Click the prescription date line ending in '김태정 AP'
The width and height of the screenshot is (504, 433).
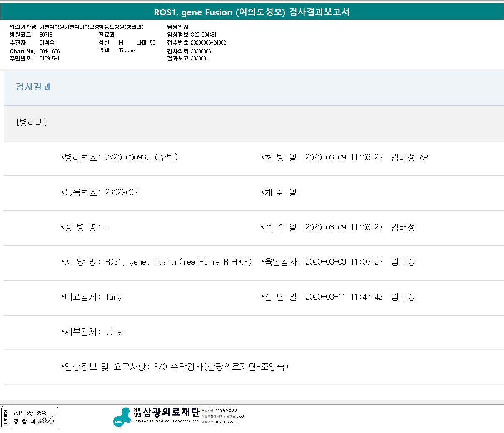point(344,157)
